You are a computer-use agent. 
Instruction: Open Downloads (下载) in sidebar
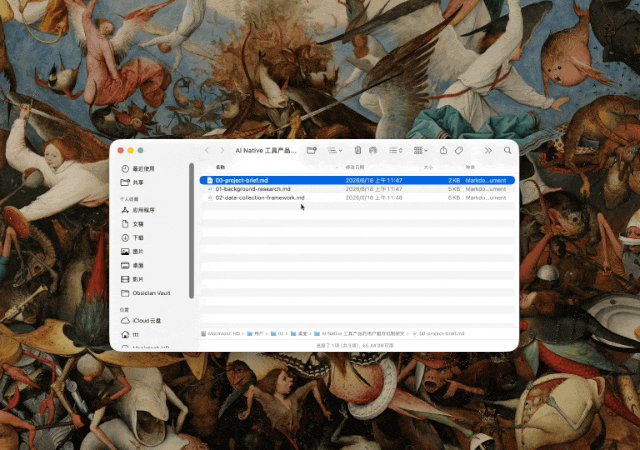pos(138,238)
